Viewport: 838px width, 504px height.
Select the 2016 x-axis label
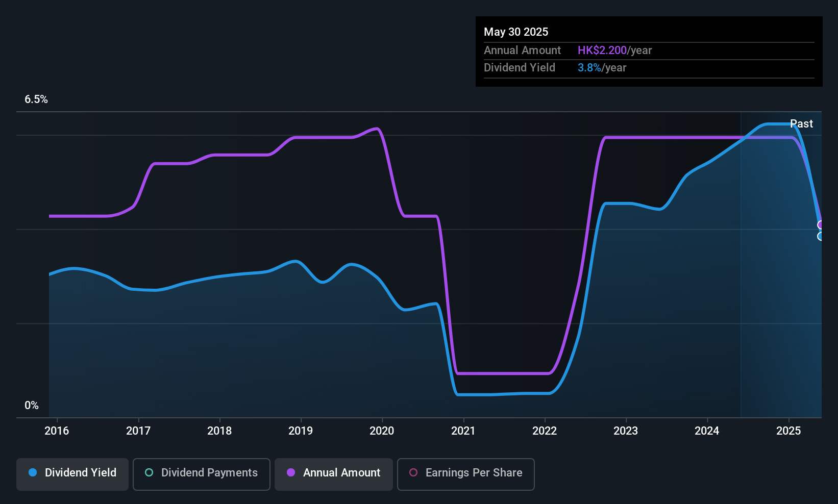(x=57, y=431)
